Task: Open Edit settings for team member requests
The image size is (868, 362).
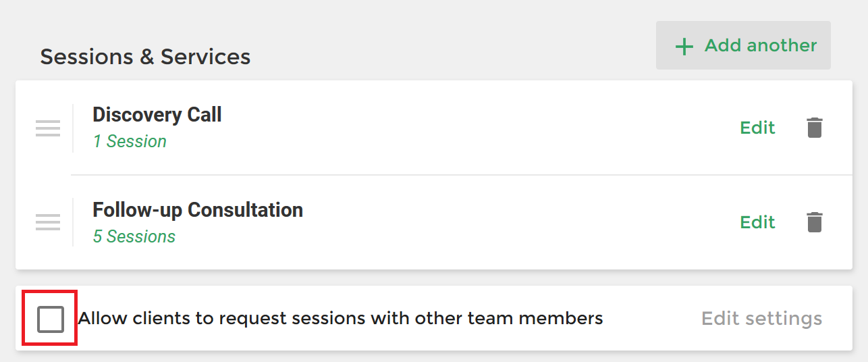Action: [761, 319]
